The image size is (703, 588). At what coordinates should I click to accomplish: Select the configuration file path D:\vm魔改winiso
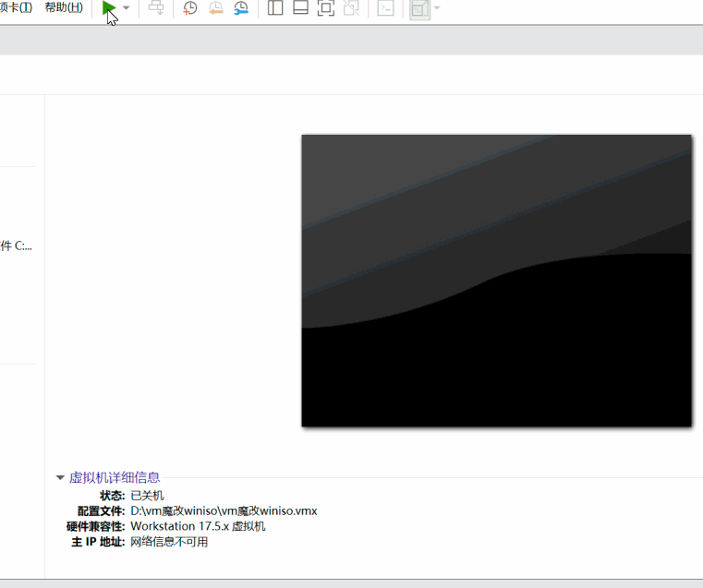(224, 511)
